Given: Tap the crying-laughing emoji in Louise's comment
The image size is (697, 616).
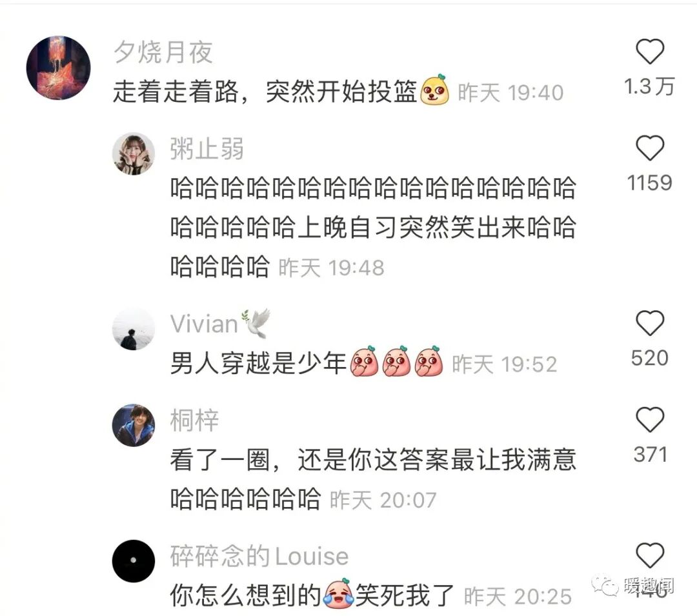Looking at the screenshot, I should coord(339,594).
